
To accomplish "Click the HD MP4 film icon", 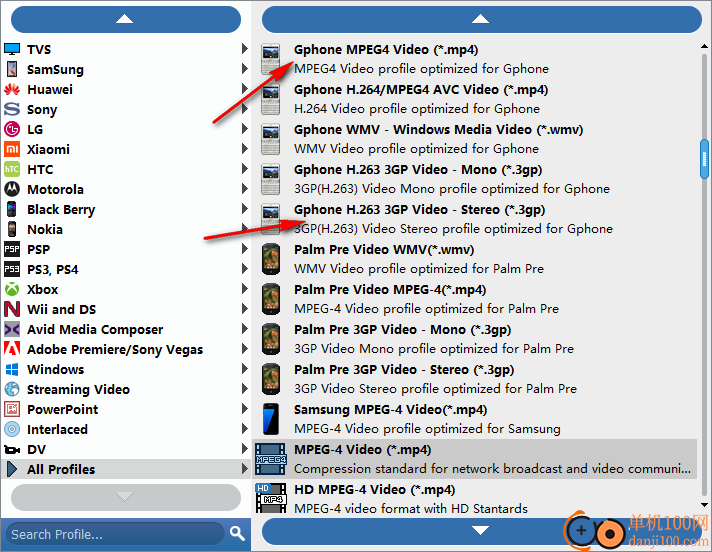I will click(271, 498).
